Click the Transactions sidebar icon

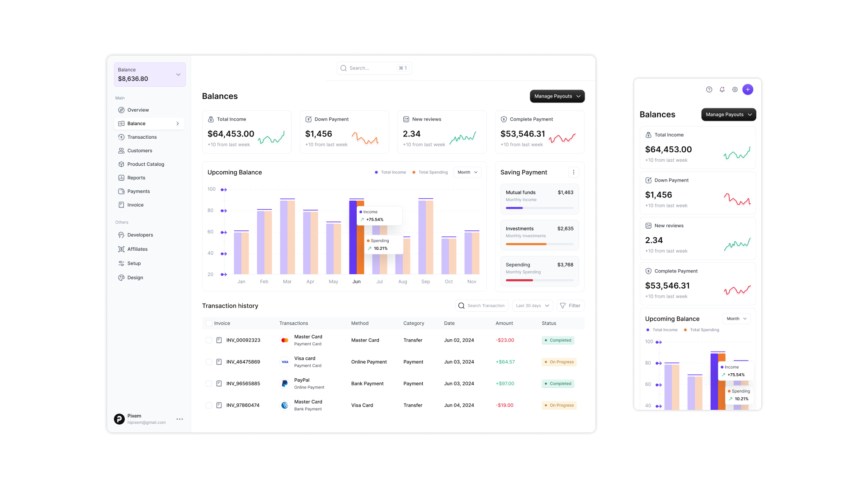[x=121, y=136]
